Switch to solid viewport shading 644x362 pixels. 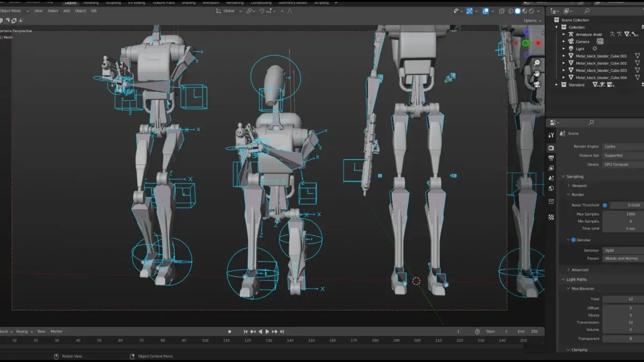point(518,11)
